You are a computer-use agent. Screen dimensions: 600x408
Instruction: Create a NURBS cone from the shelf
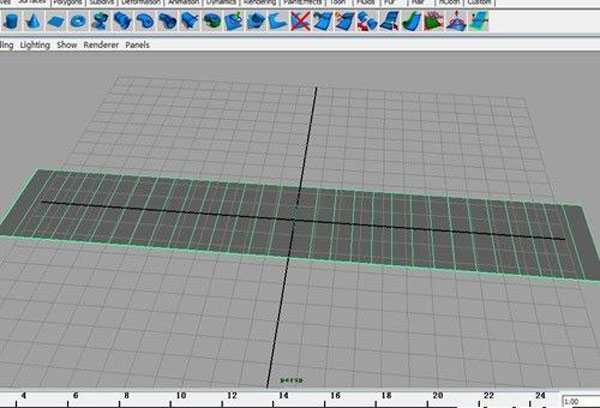(33, 21)
